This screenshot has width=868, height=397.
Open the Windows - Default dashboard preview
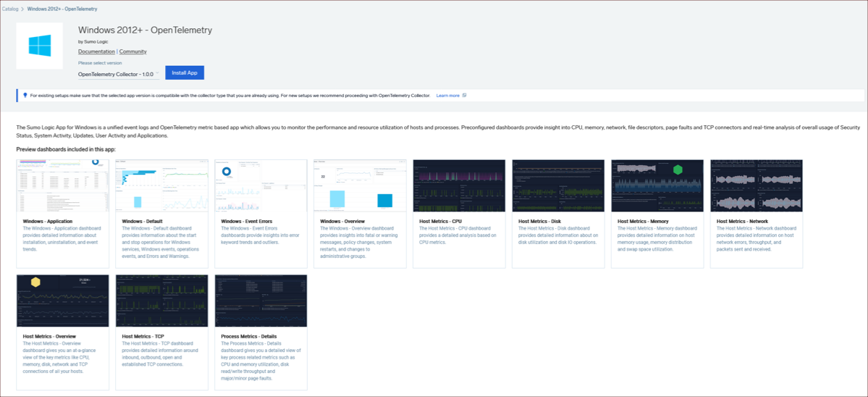pos(161,185)
